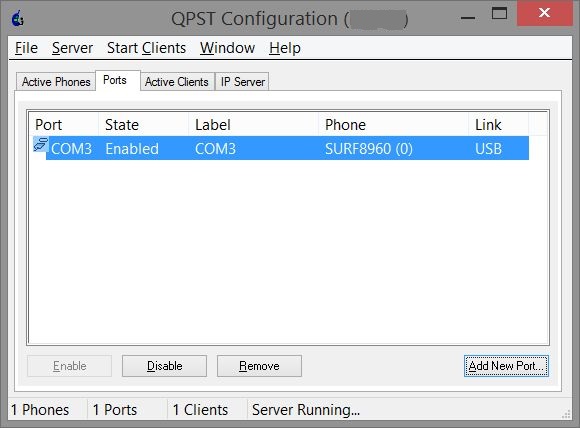The image size is (580, 428).
Task: Click the USB link cell
Action: click(x=489, y=149)
